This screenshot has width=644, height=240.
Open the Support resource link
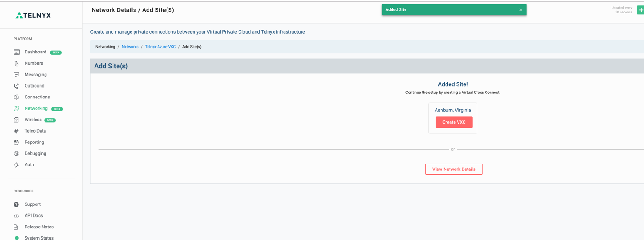[32, 204]
